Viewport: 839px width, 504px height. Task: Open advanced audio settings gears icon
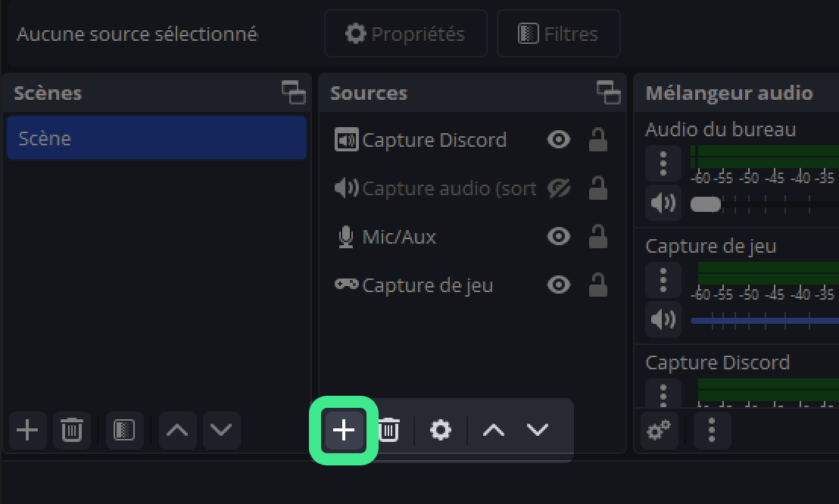point(659,430)
